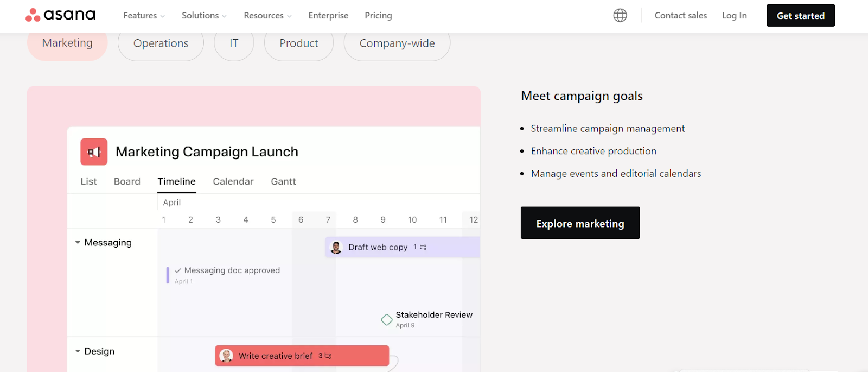The height and width of the screenshot is (372, 868).
Task: Expand the Features menu
Action: tap(144, 16)
